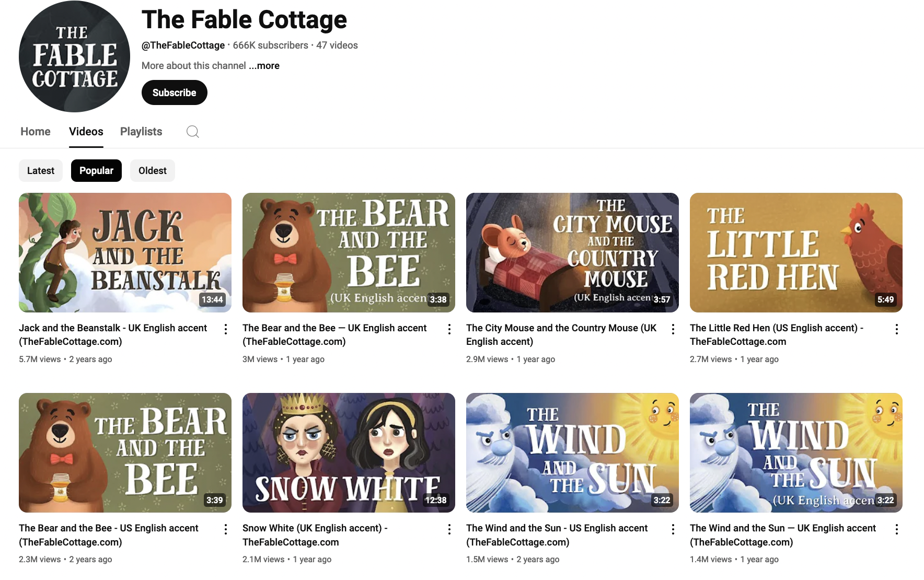Select the Videos tab

click(x=86, y=132)
